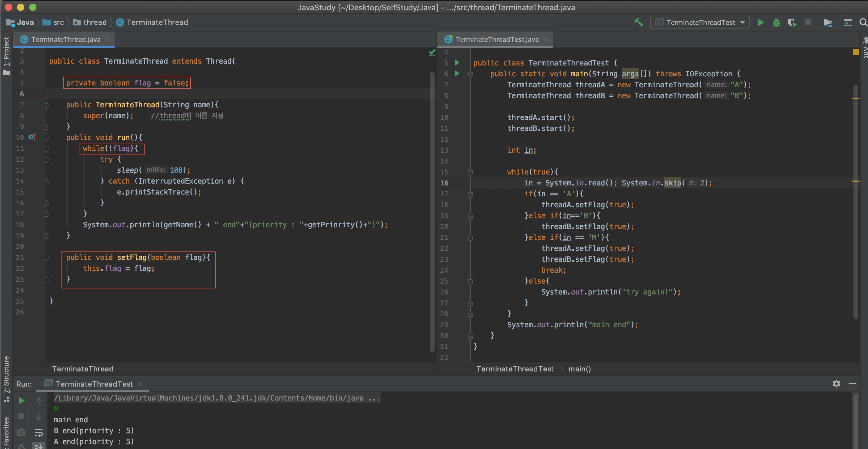Open the Run panel settings gear
The width and height of the screenshot is (868, 449).
[x=836, y=384]
